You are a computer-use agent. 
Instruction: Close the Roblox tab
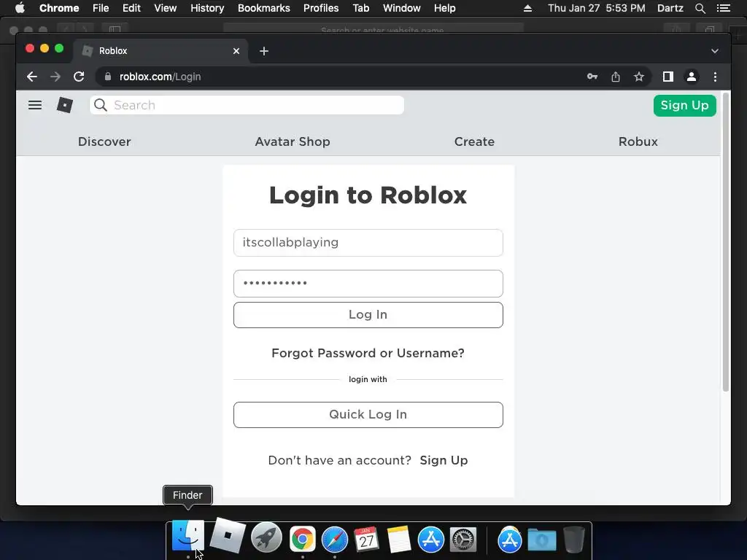click(236, 51)
